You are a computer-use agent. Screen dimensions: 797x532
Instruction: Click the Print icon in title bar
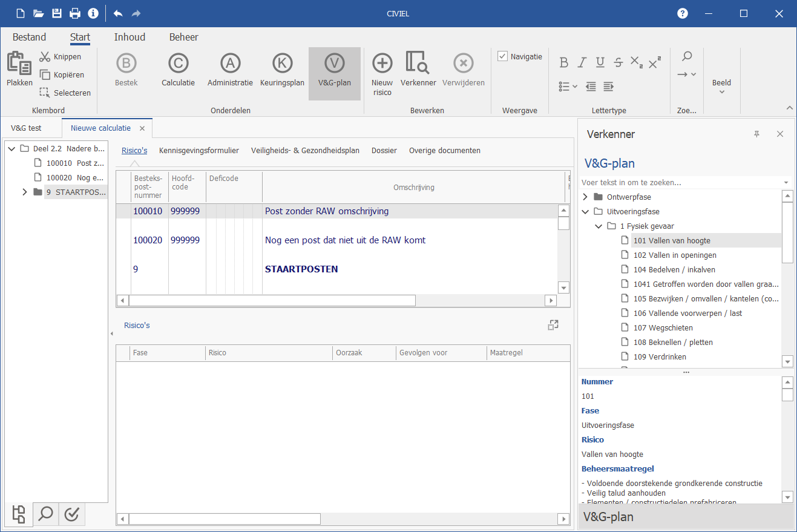click(x=75, y=13)
